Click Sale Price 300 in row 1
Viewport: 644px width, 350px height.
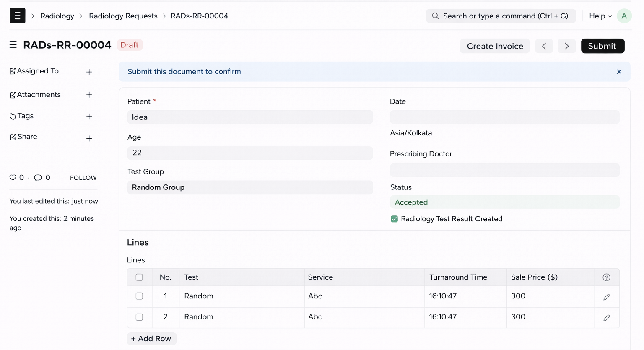[550, 296]
